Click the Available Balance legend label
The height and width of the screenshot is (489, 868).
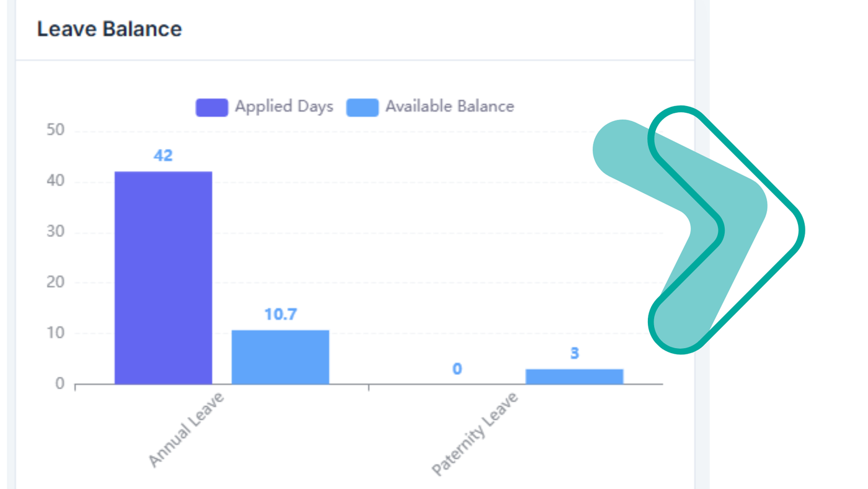click(449, 107)
